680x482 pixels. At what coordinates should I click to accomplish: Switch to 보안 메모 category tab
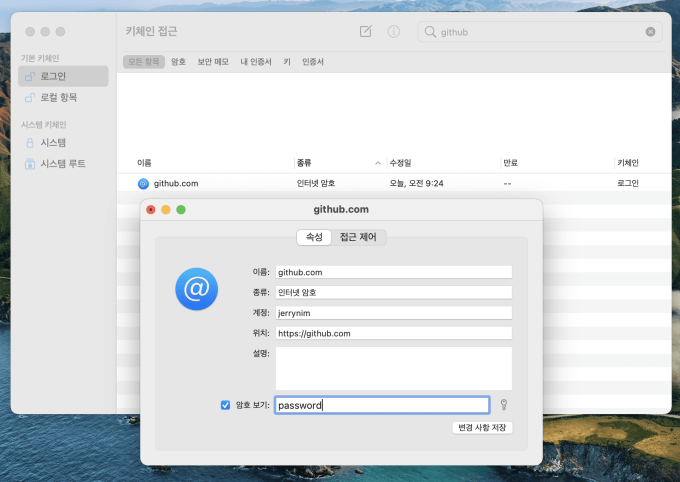213,62
